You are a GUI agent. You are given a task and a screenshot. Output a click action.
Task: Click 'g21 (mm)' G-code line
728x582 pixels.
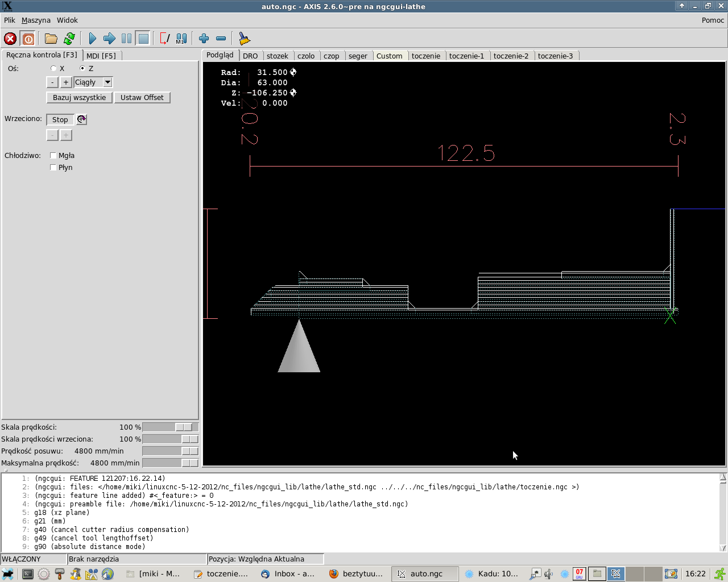pos(50,521)
